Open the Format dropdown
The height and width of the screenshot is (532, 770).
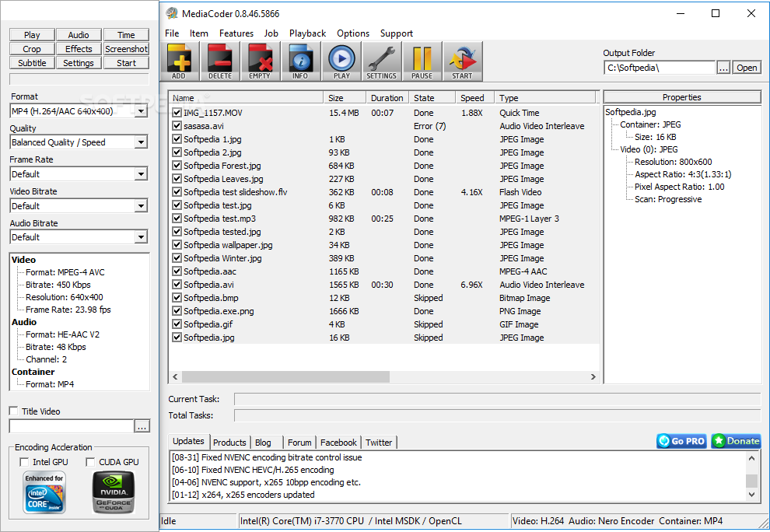tap(141, 111)
